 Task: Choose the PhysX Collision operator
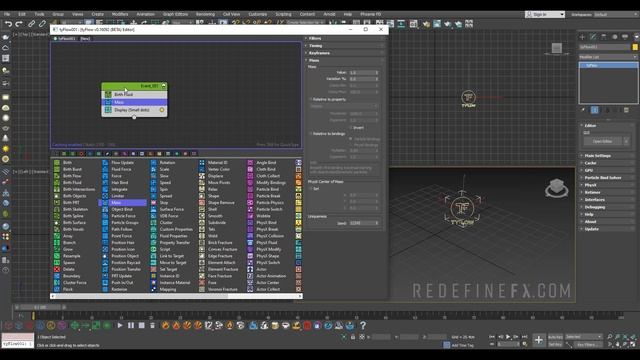point(270,236)
